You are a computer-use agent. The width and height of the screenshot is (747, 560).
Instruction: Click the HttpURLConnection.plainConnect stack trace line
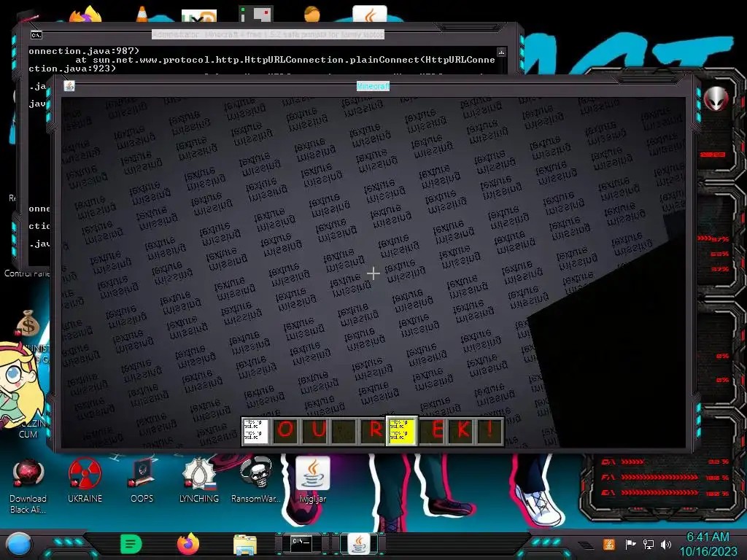[285, 60]
